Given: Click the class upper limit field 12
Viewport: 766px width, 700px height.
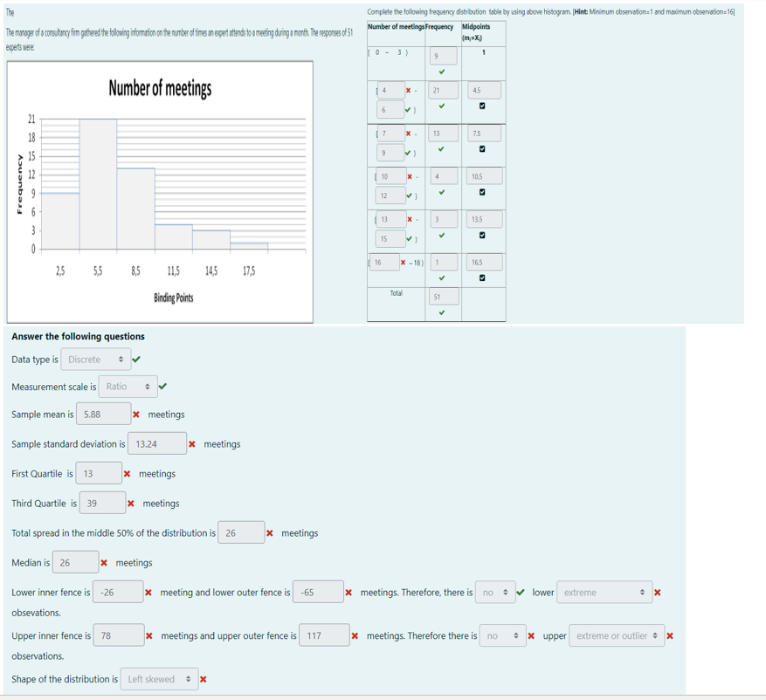Looking at the screenshot, I should click(390, 196).
